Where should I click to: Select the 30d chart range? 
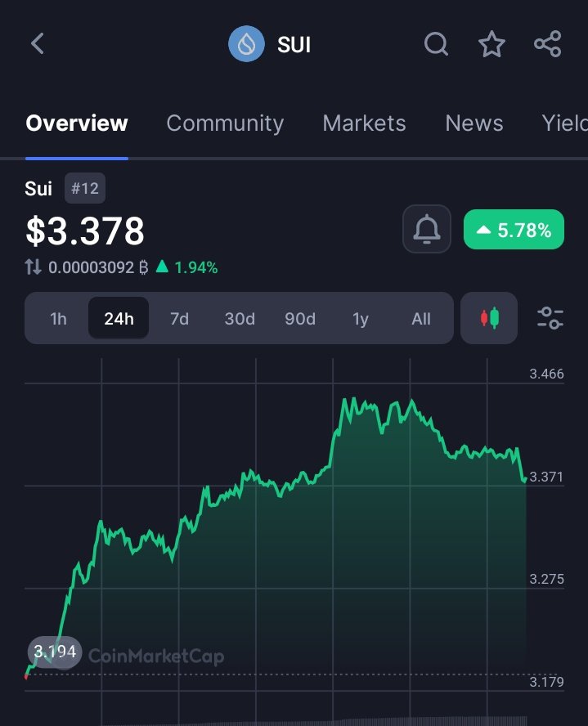(x=240, y=319)
